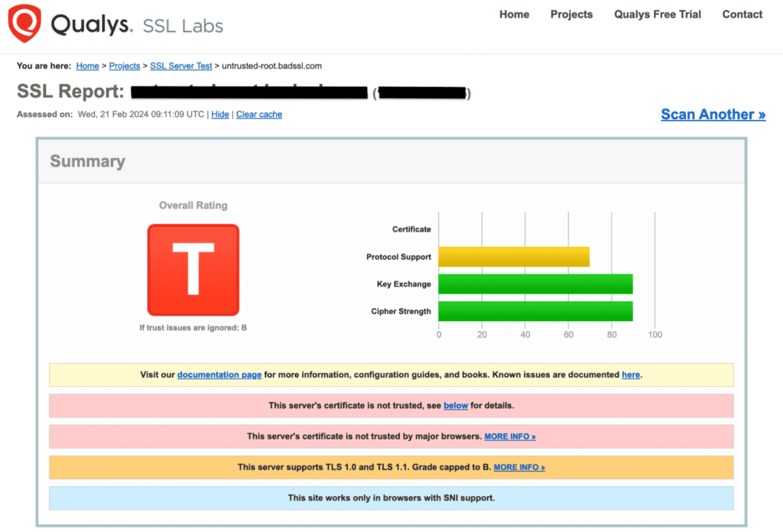Screen dimensions: 783x532
Task: Click the Certificate chart label
Action: point(411,229)
